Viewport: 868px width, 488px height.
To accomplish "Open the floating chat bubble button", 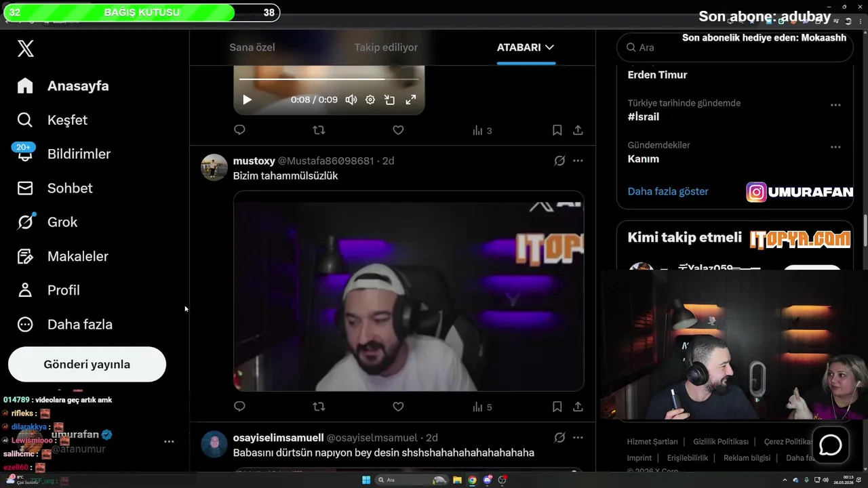I will point(831,445).
